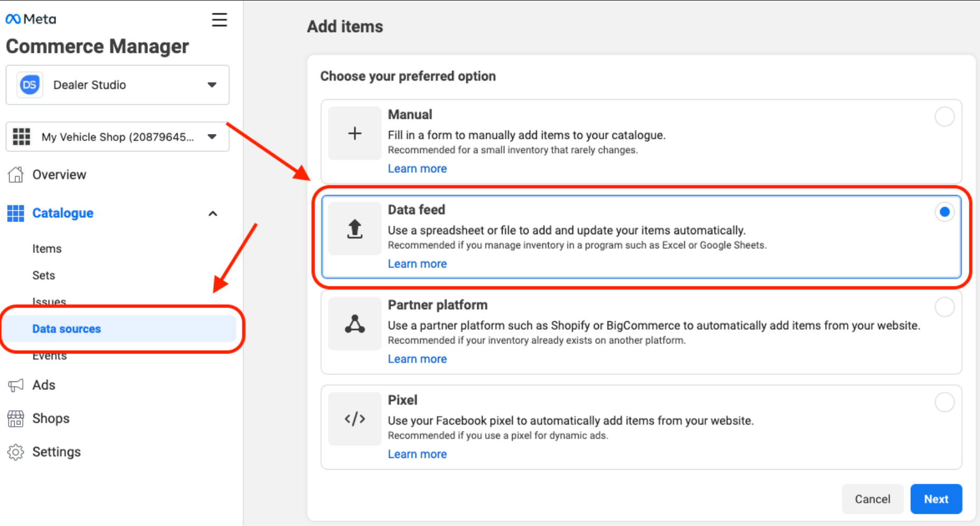This screenshot has width=980, height=526.
Task: Click the Data feed option title
Action: tap(417, 210)
